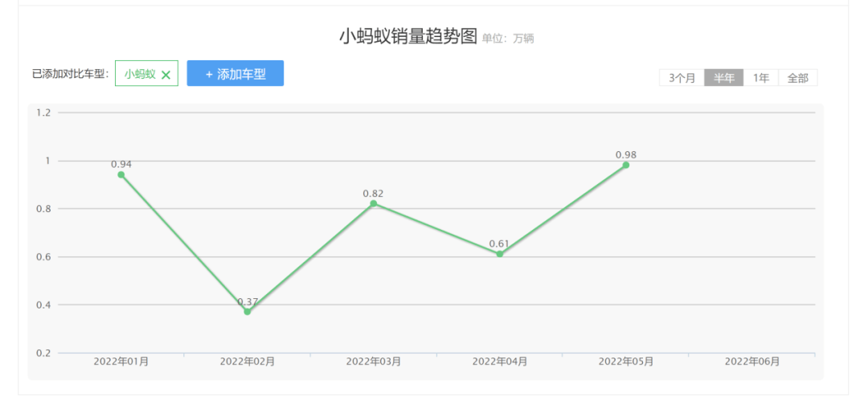This screenshot has width=868, height=409.
Task: Choose the 1年 time range
Action: click(760, 78)
